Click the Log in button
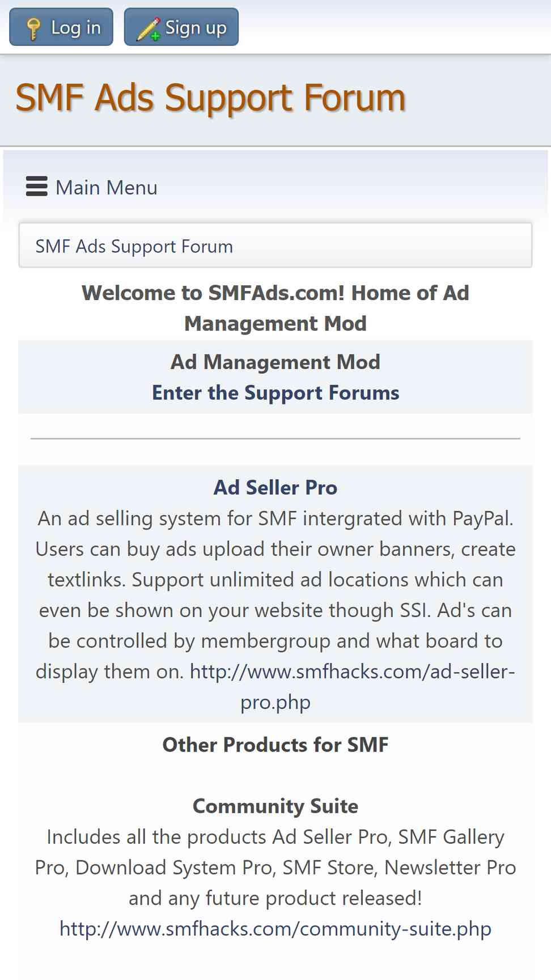Image resolution: width=551 pixels, height=980 pixels. click(x=61, y=27)
